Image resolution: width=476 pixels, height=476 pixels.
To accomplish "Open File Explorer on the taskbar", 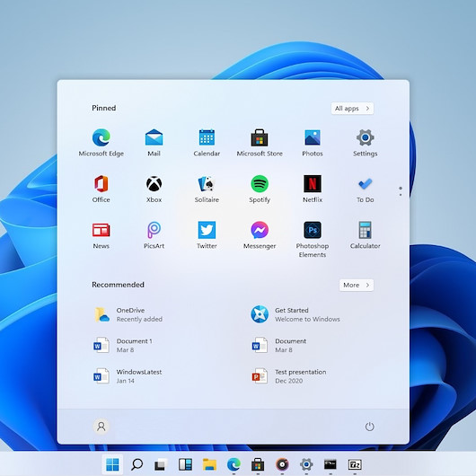I will click(x=209, y=464).
